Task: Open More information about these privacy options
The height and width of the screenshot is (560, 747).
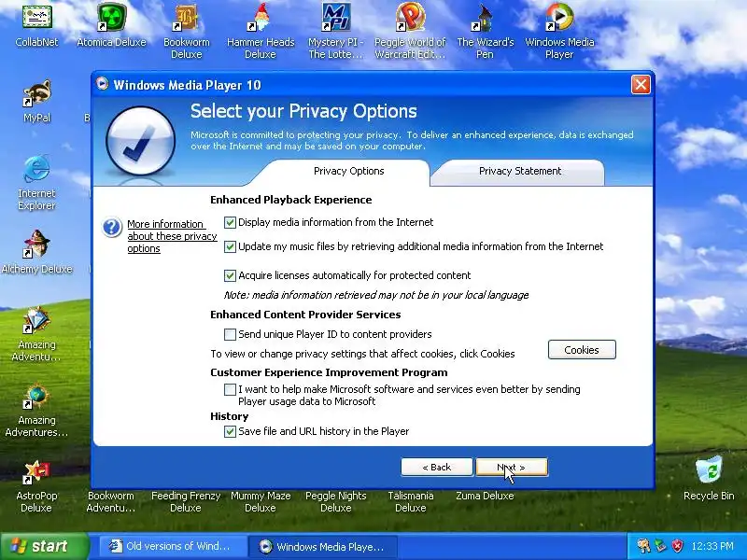Action: tap(172, 236)
